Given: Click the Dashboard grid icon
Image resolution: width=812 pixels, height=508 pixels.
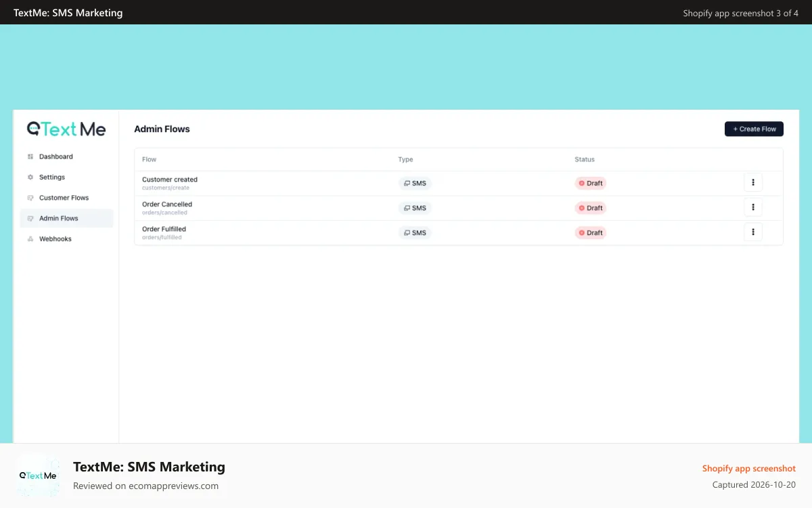Looking at the screenshot, I should pos(30,156).
